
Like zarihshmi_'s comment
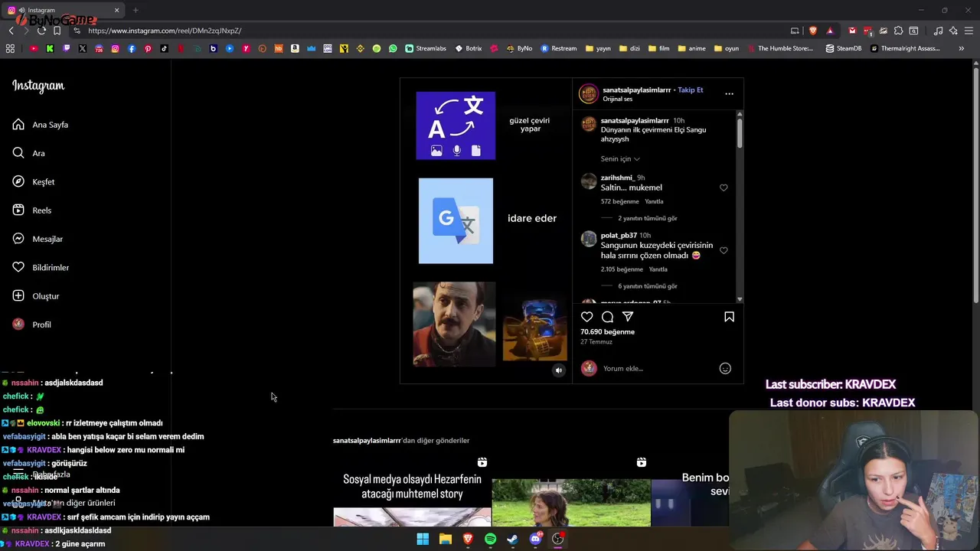724,187
